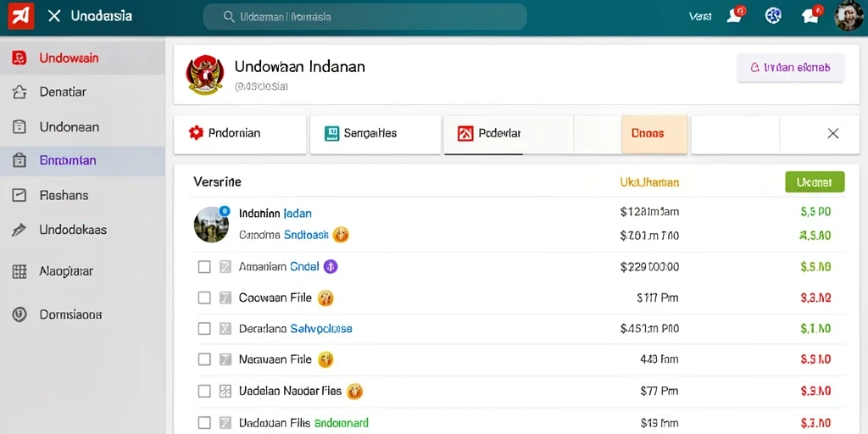Image resolution: width=868 pixels, height=434 pixels.
Task: Tick the checkbox for Aroadiam Cndal row
Action: click(x=204, y=267)
